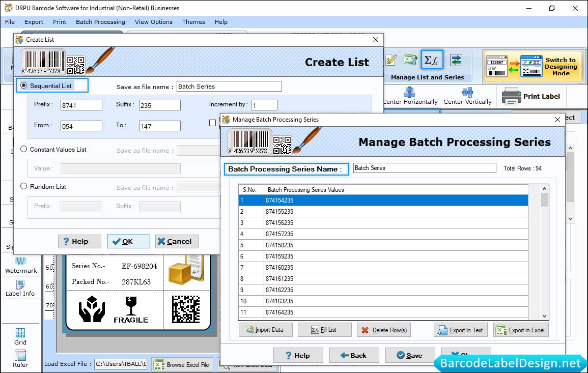The height and width of the screenshot is (373, 588).
Task: Open the Export menu
Action: tap(34, 22)
